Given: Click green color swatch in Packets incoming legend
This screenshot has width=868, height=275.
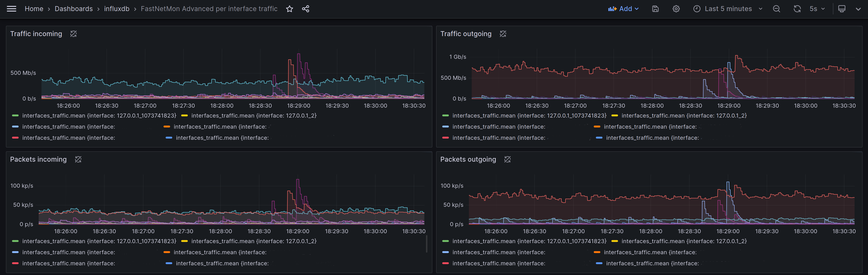Looking at the screenshot, I should point(15,241).
